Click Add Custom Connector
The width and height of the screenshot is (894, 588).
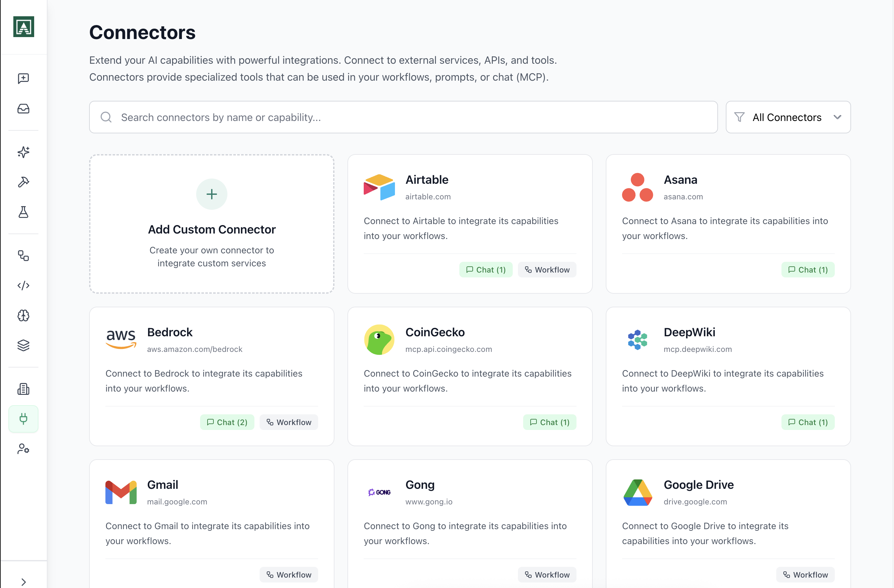(211, 224)
